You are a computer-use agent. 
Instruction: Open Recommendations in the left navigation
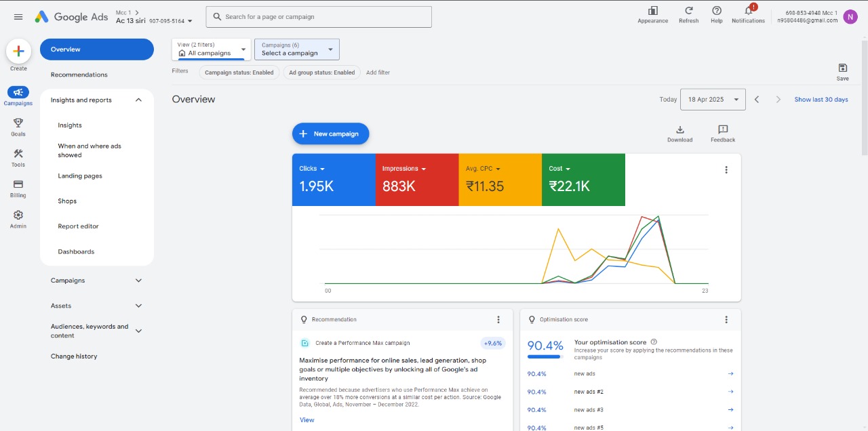point(79,75)
